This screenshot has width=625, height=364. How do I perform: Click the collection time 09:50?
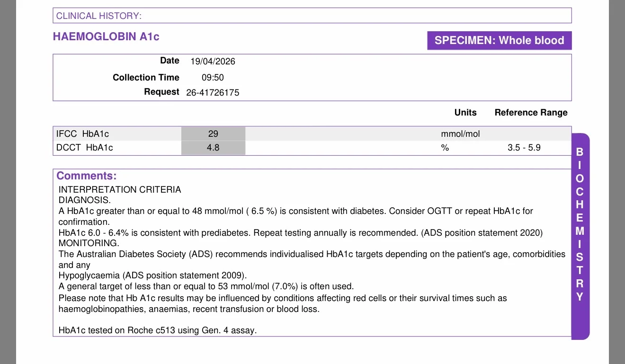click(x=213, y=78)
